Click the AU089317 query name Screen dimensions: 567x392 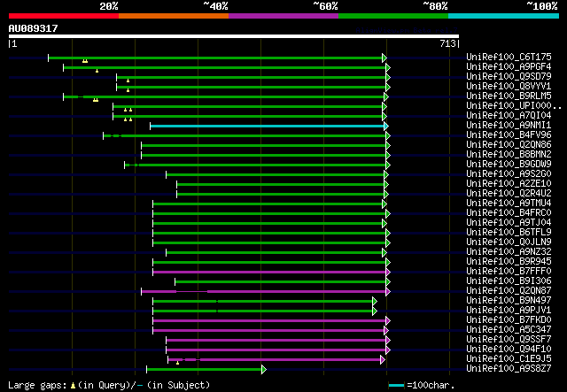(x=34, y=28)
